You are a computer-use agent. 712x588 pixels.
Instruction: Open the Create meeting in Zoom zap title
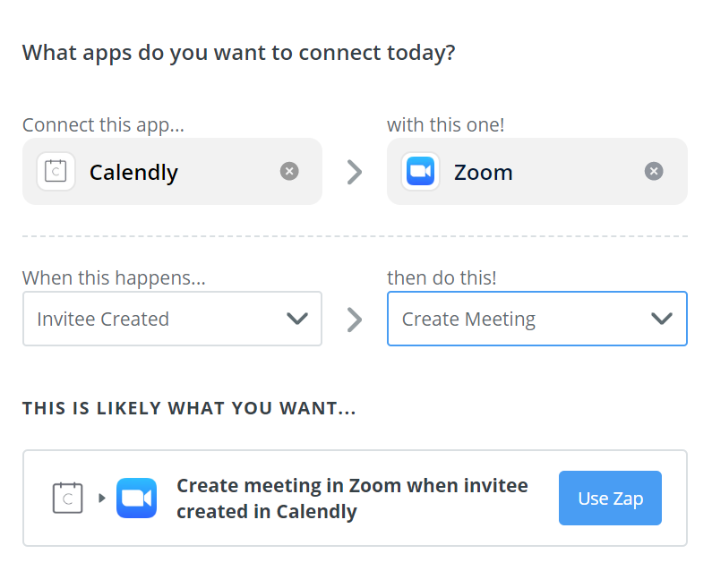coord(352,499)
